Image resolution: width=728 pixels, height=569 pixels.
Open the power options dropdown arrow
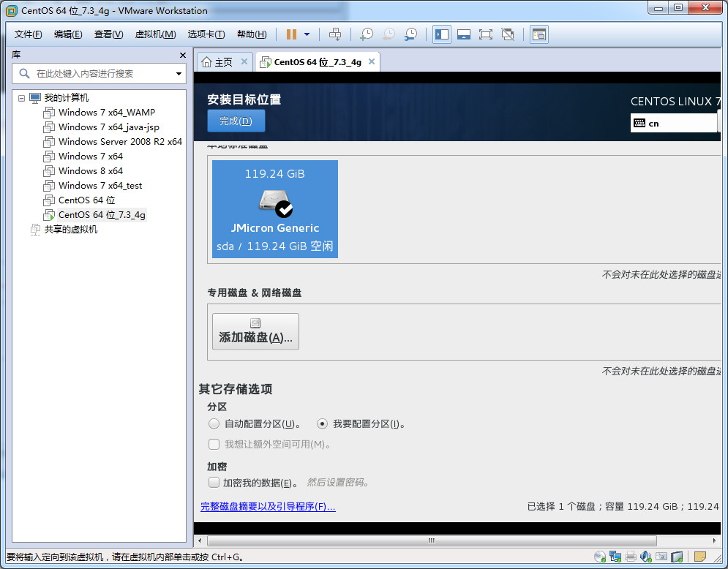307,34
